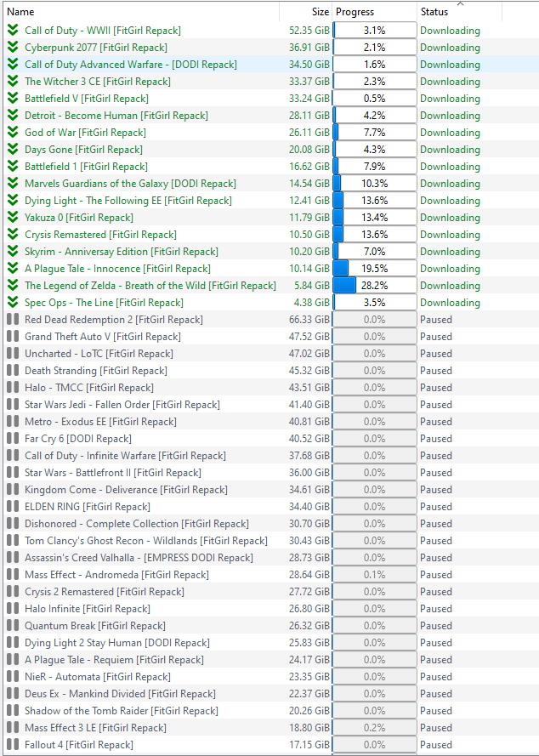Click paused icon for Halo - TMCC
Screen dimensions: 539x756
point(13,388)
